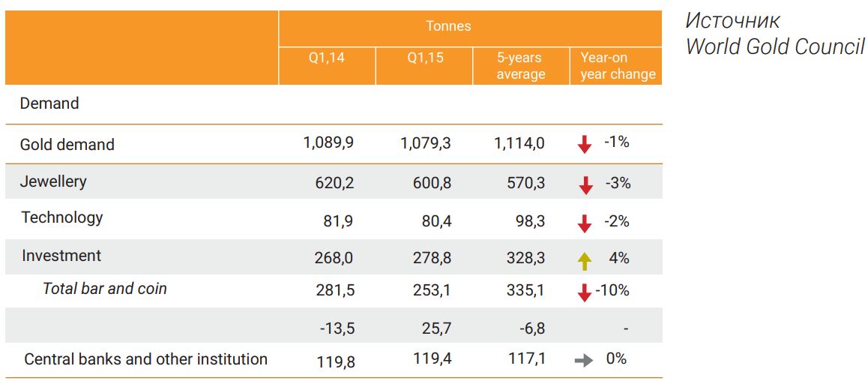Select the Gold demand row label
The width and height of the screenshot is (868, 381).
[x=67, y=145]
